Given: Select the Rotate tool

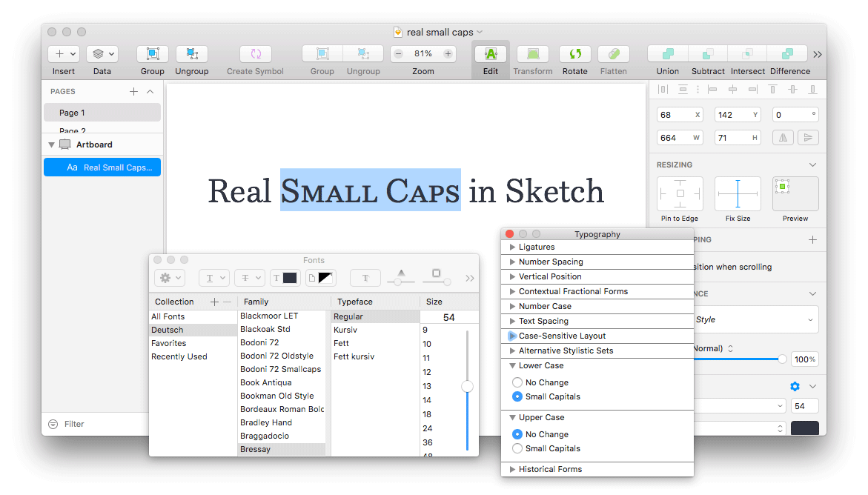Looking at the screenshot, I should tap(575, 54).
